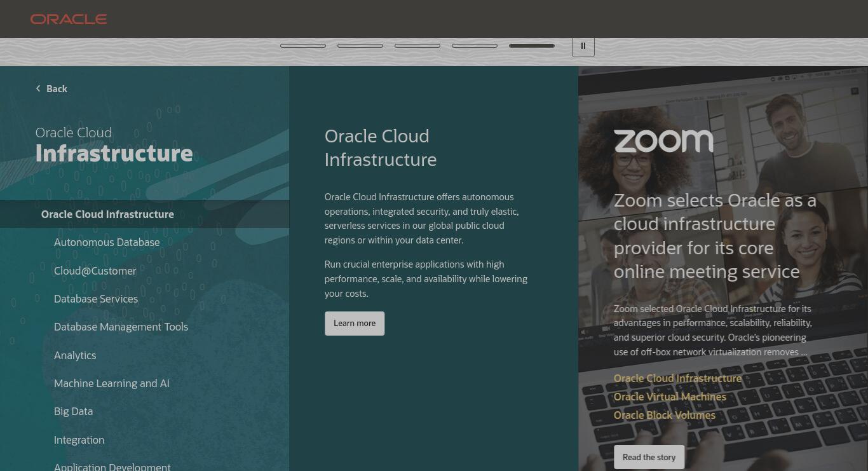Open Application Development menu entry
This screenshot has width=868, height=471.
click(x=112, y=467)
